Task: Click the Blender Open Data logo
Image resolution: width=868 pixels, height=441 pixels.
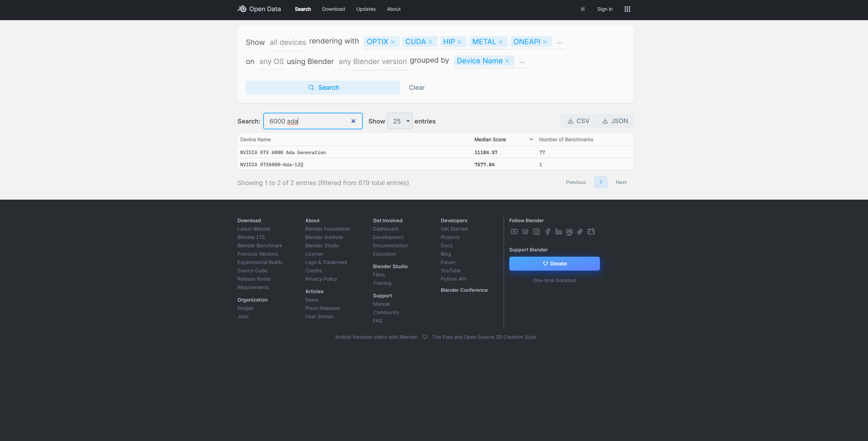Action: pos(259,9)
